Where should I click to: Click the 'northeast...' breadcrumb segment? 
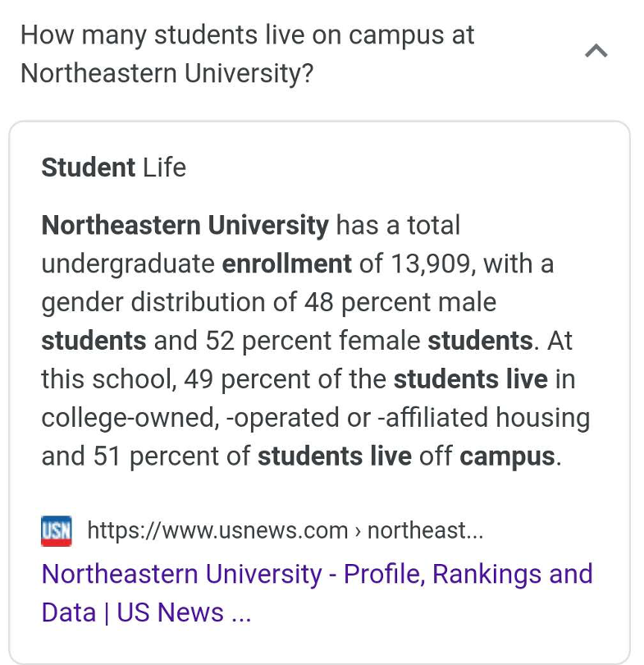425,530
